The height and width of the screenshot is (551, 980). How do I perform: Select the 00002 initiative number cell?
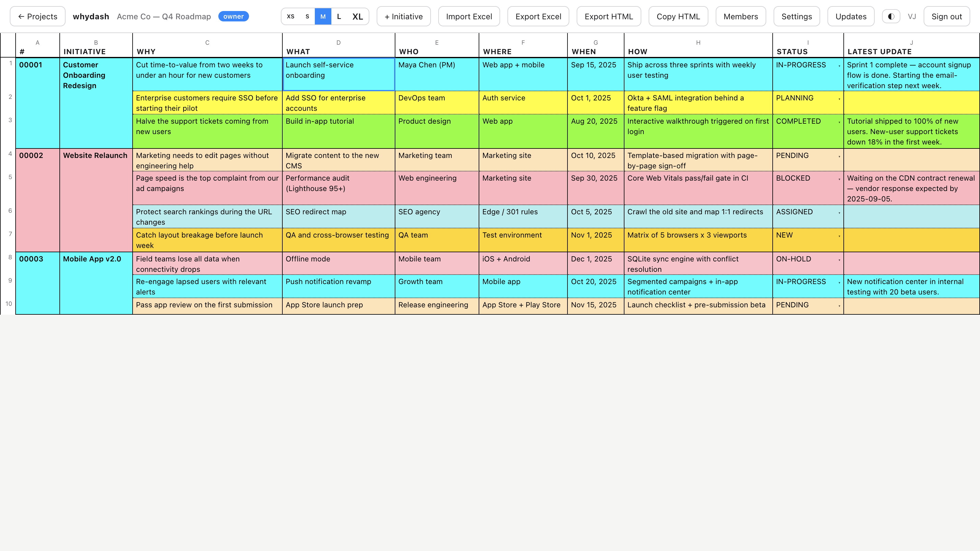point(37,200)
